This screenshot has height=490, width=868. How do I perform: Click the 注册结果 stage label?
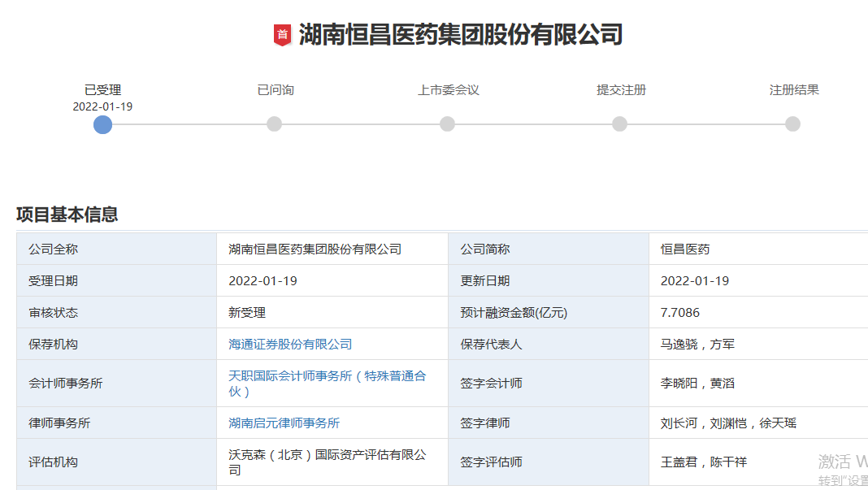point(794,89)
